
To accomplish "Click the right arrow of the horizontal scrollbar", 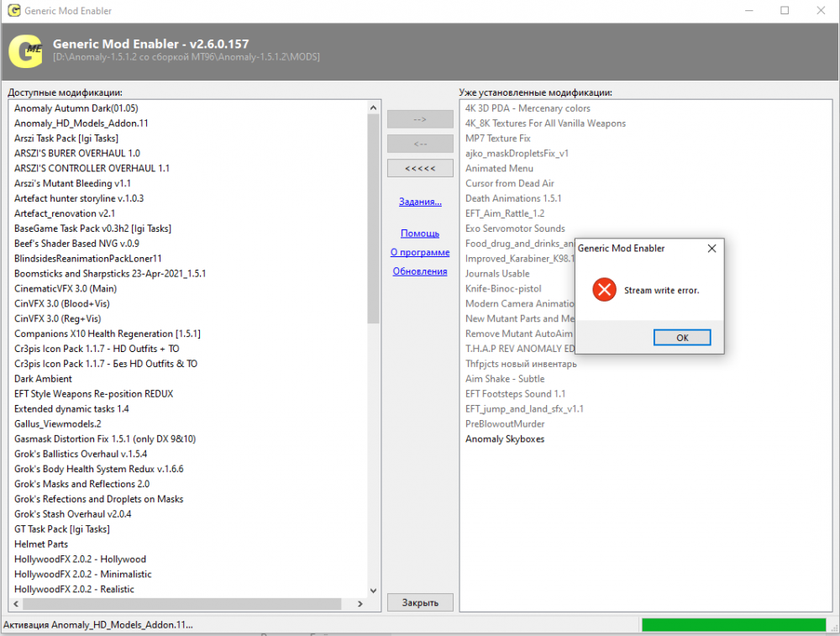I will (360, 604).
